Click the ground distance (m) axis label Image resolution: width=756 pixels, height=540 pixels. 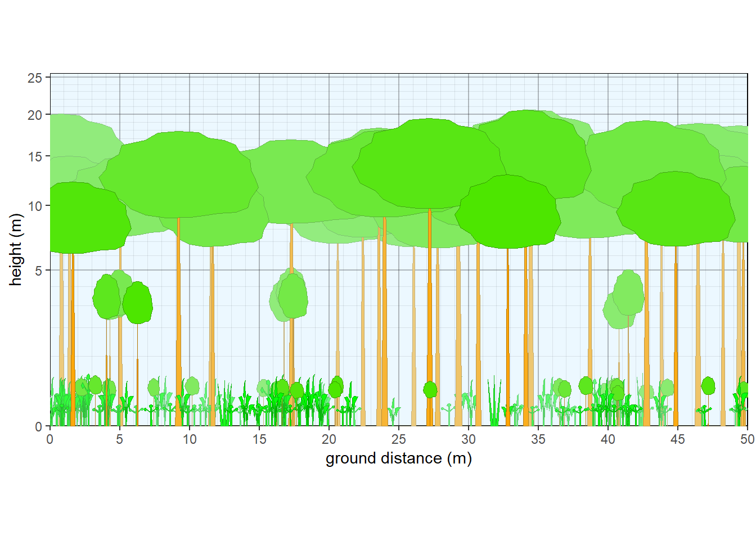point(397,460)
